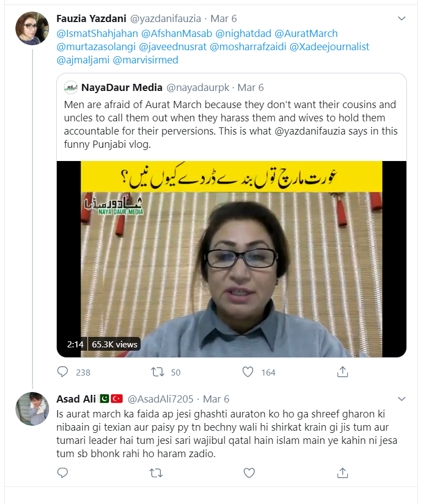
Task: Like Asad Ali's reply
Action: 249,473
